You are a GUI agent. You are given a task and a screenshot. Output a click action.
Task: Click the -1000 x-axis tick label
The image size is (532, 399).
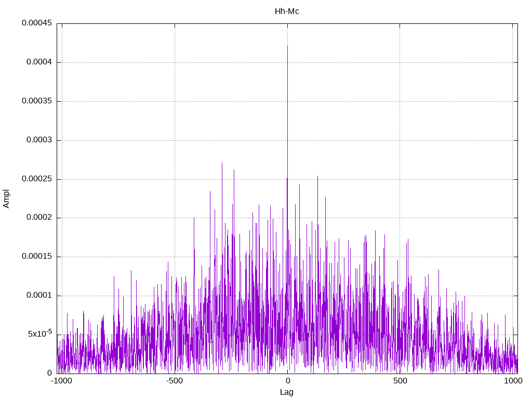(x=61, y=380)
